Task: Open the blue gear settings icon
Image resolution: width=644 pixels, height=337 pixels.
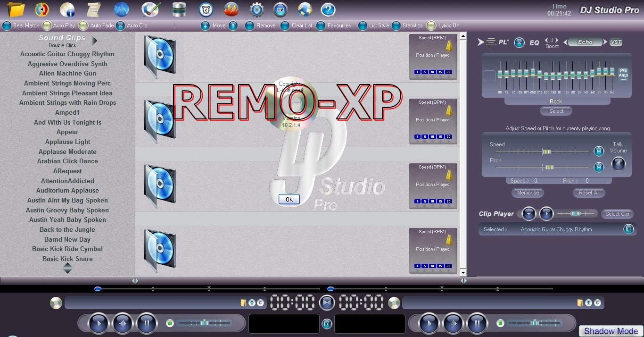Action: point(256,9)
